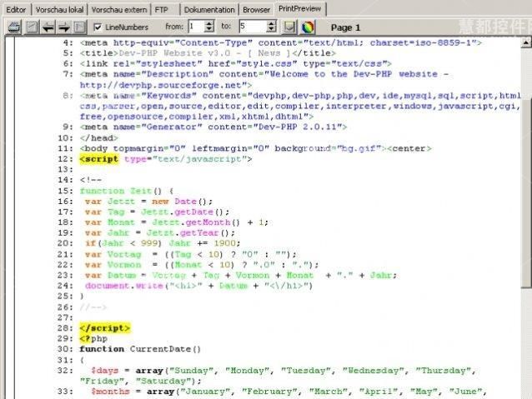The width and height of the screenshot is (532, 399).
Task: Open the Vorschau extern tab
Action: pos(119,10)
